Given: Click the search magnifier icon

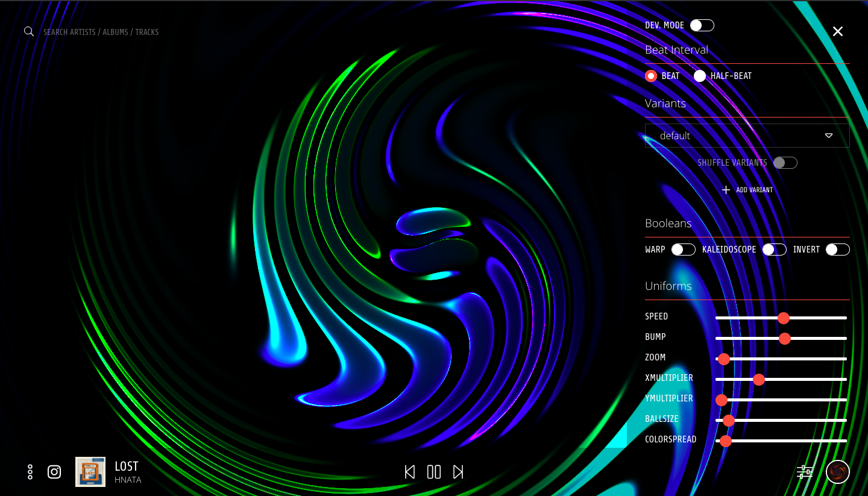Looking at the screenshot, I should 29,31.
